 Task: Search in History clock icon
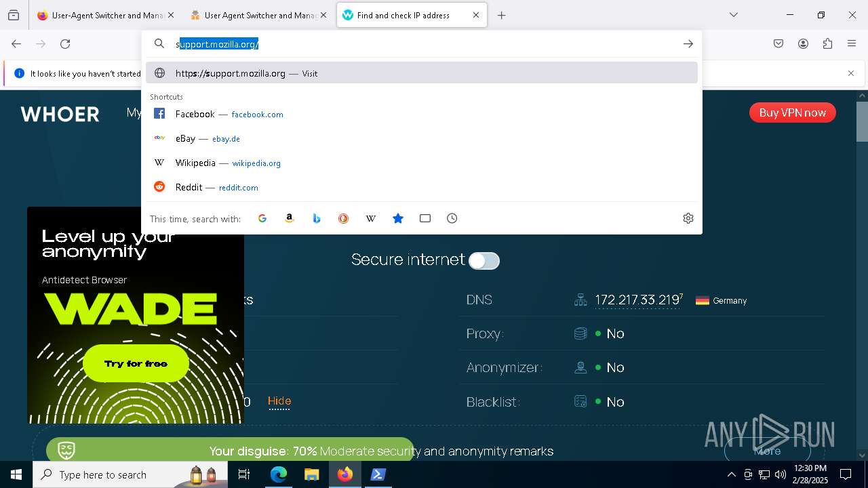[x=452, y=218]
